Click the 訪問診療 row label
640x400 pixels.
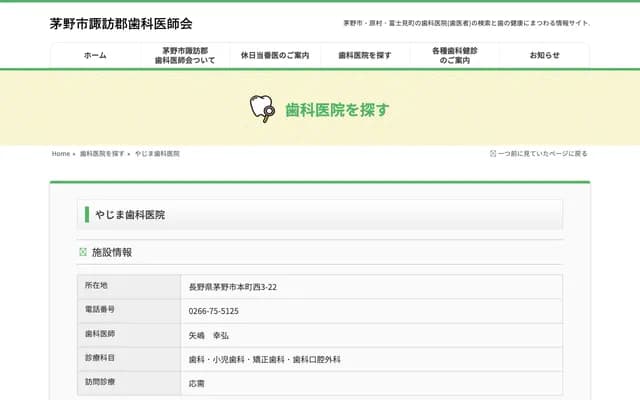coord(100,382)
